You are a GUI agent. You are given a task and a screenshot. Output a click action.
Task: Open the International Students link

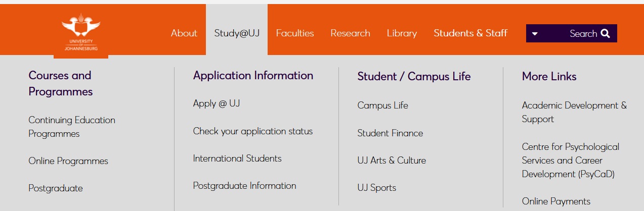click(237, 159)
